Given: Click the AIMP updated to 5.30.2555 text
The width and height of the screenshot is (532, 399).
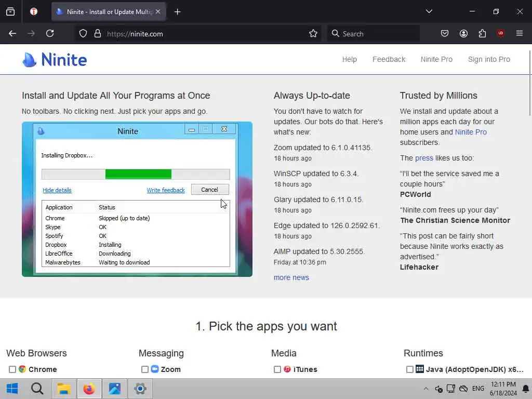Looking at the screenshot, I should pyautogui.click(x=320, y=252).
